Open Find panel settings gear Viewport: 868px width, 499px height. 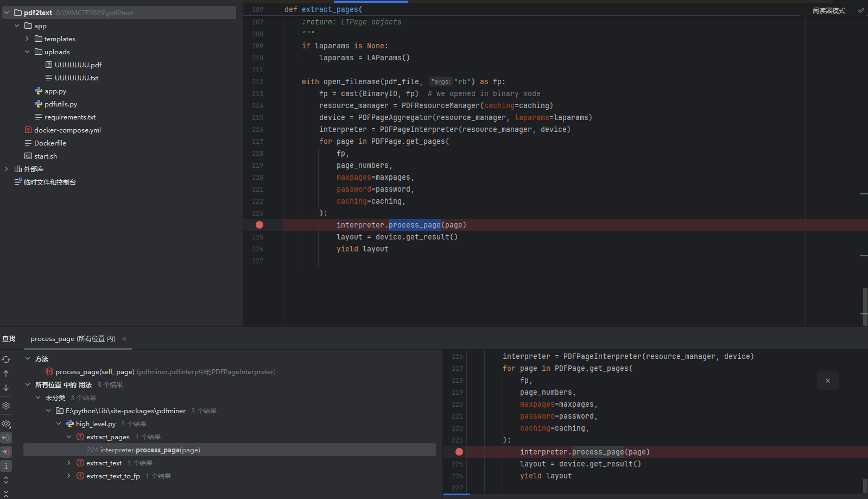[x=6, y=406]
